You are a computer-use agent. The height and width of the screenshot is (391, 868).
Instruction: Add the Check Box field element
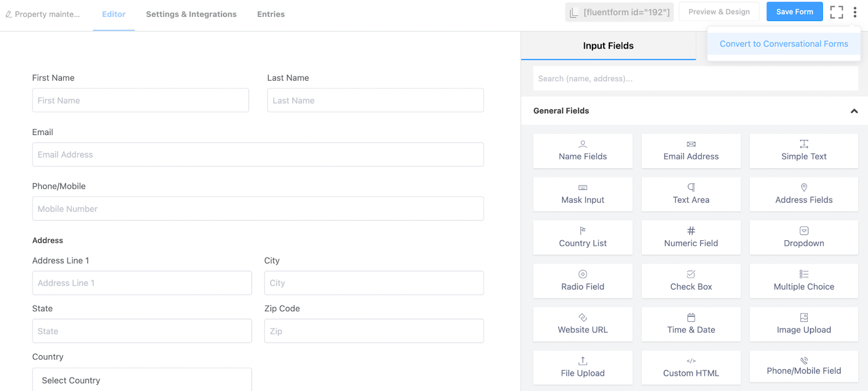[691, 281]
